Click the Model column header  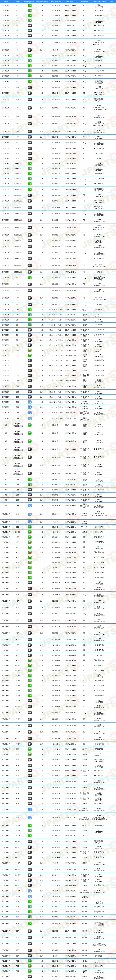point(18,1)
